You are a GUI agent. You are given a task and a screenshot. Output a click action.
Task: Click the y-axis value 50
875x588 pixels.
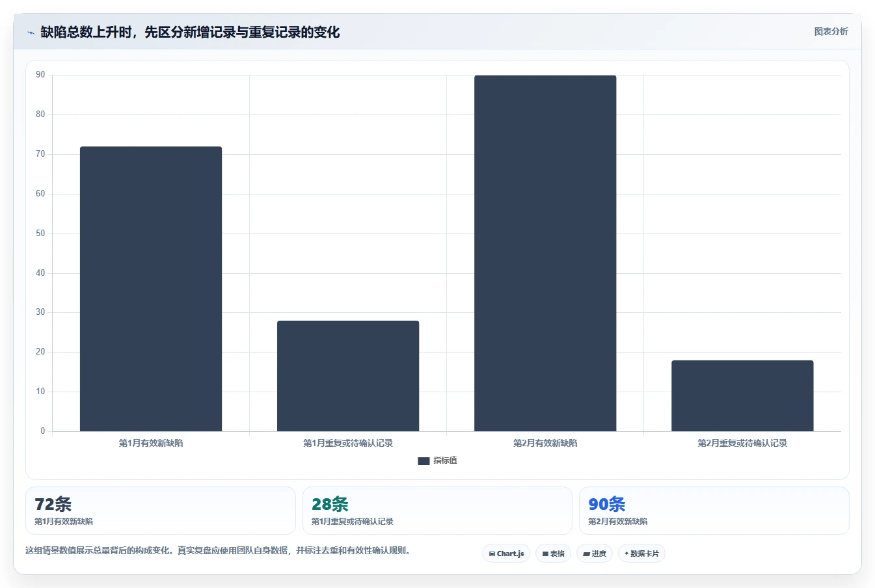pyautogui.click(x=40, y=234)
